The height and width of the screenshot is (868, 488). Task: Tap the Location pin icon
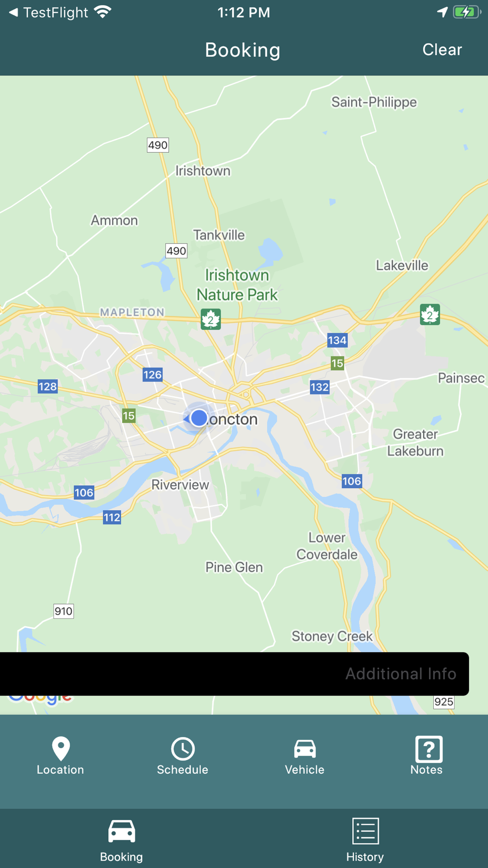(x=61, y=748)
